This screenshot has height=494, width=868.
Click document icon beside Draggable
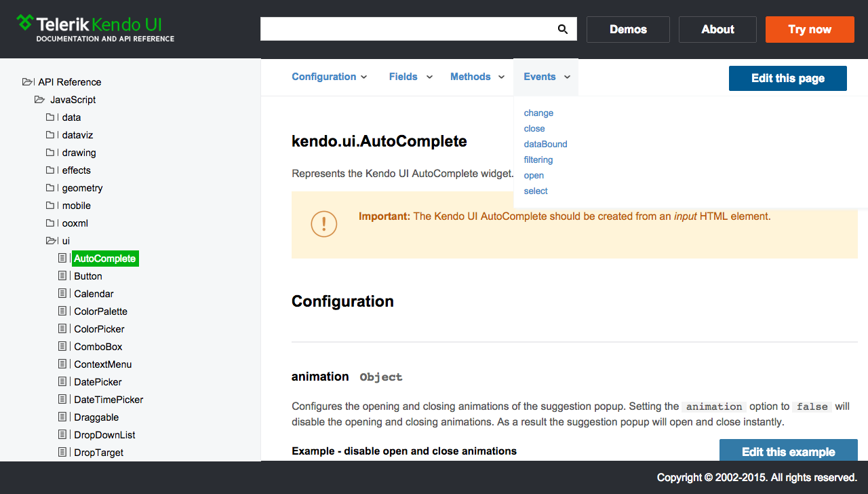coord(62,417)
